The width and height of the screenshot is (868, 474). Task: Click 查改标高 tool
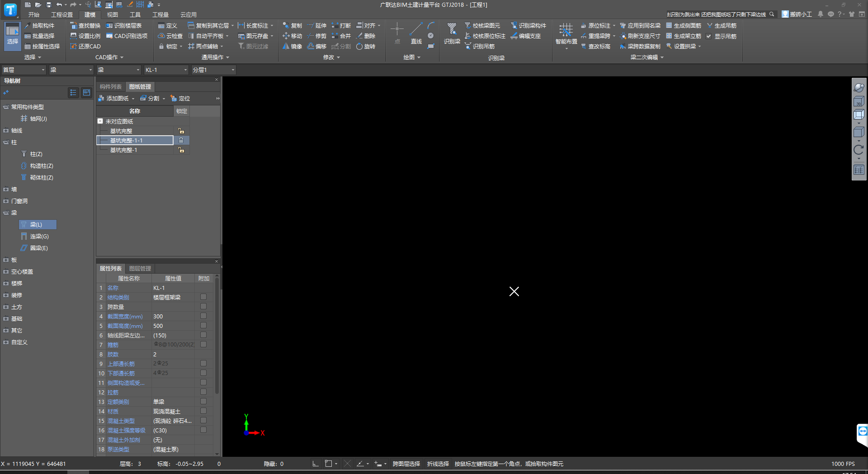tap(595, 47)
